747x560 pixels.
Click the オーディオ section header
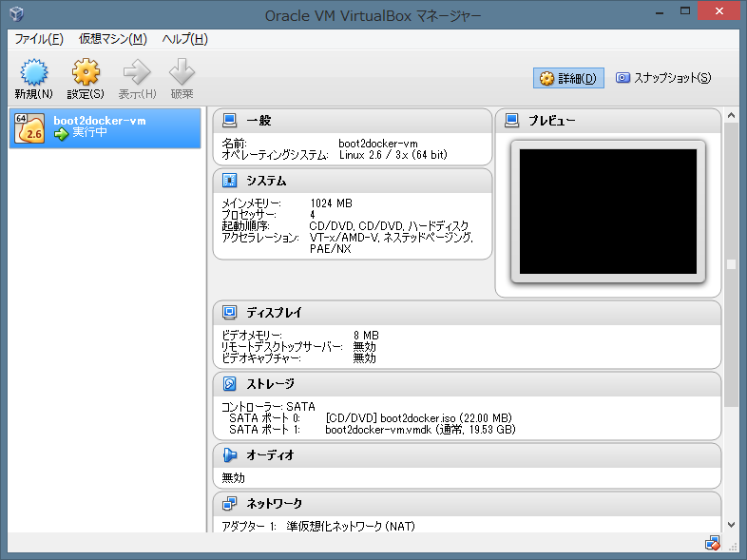[467, 455]
